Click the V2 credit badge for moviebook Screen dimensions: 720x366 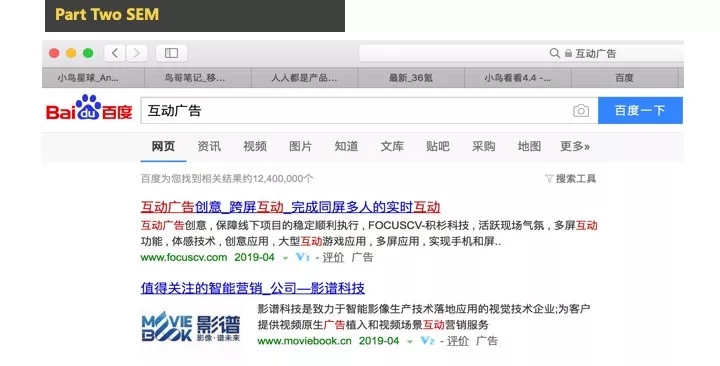[x=428, y=341]
